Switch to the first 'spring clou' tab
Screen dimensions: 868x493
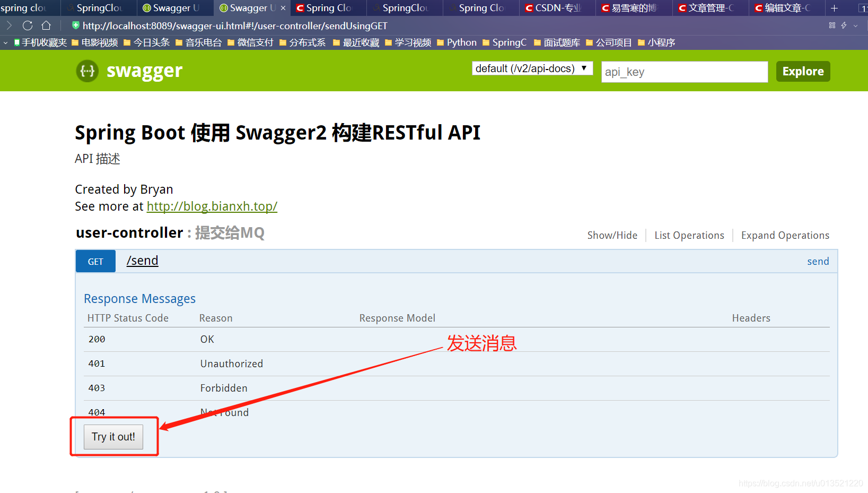pos(27,8)
